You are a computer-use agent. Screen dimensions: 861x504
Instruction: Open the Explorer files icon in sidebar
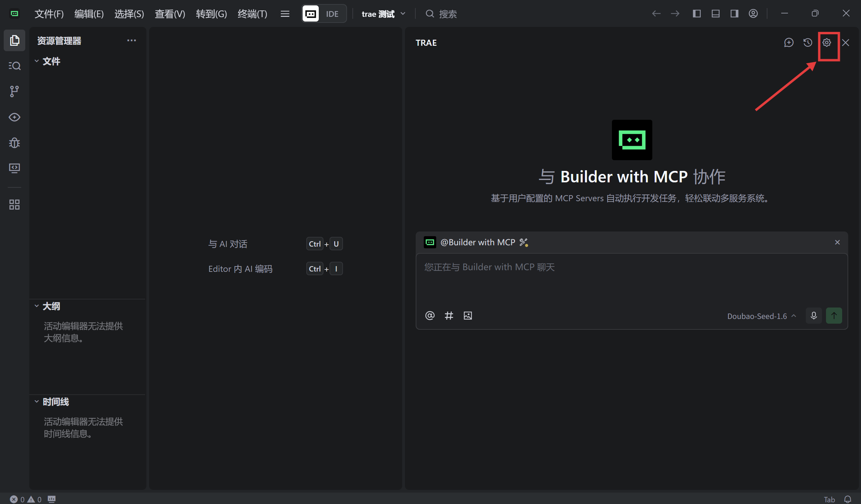14,40
